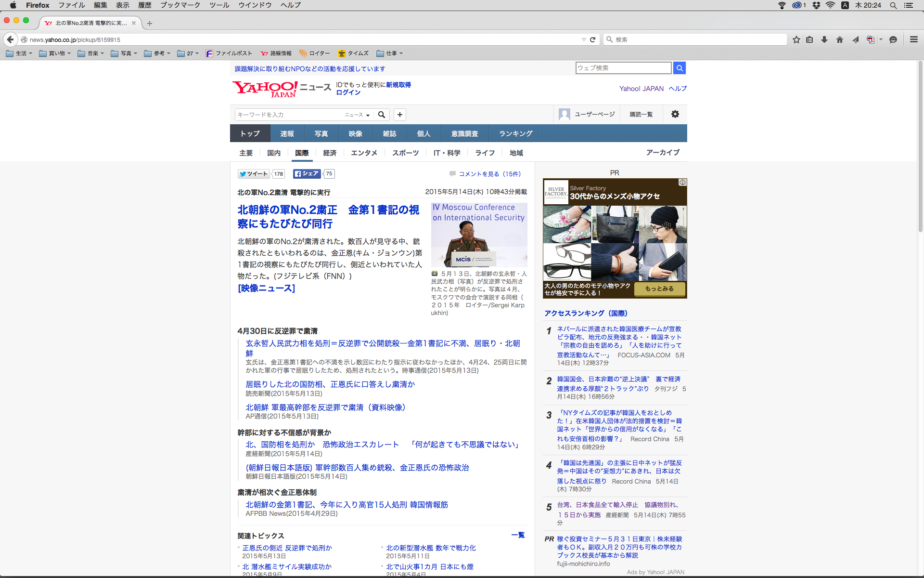Open the 映像ニュース link
Screen dimensions: 924x578
(266, 288)
